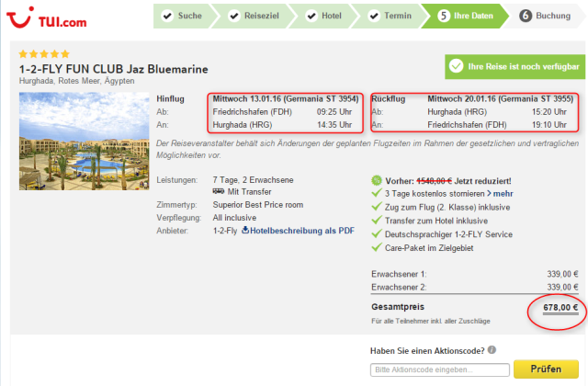588x386 pixels.
Task: Click checkmark next to kostenlos stornieren
Action: [377, 193]
